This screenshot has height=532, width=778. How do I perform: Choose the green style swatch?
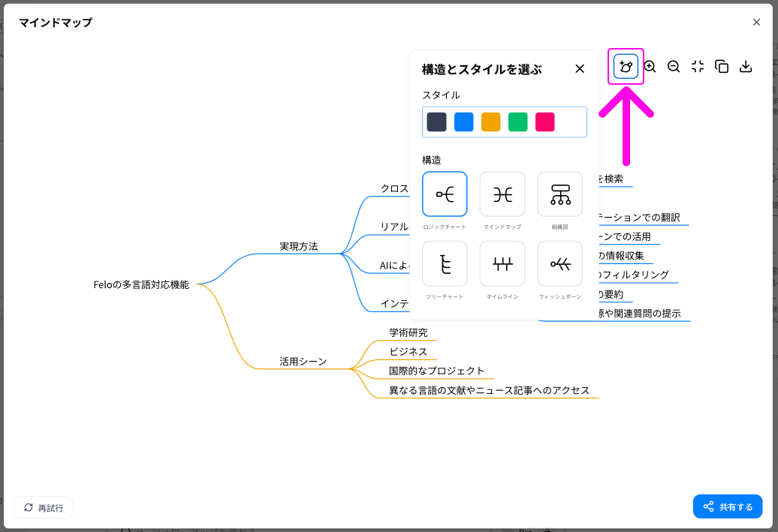[518, 122]
